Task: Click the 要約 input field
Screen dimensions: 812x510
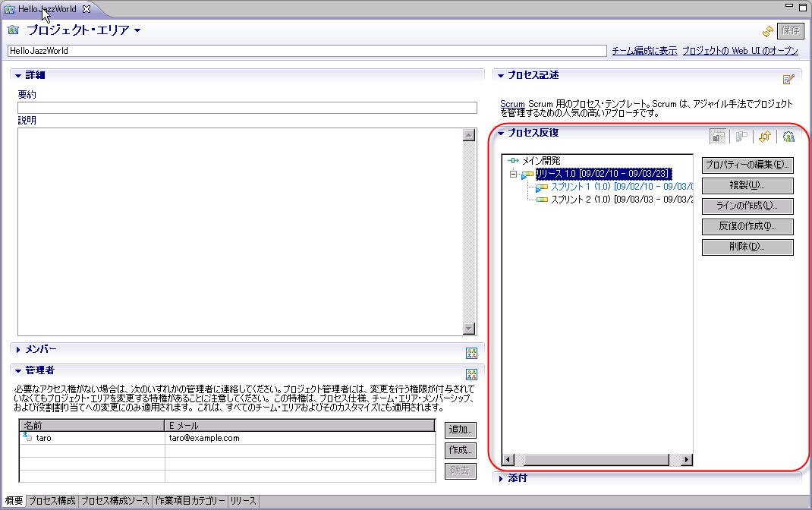Action: 247,108
